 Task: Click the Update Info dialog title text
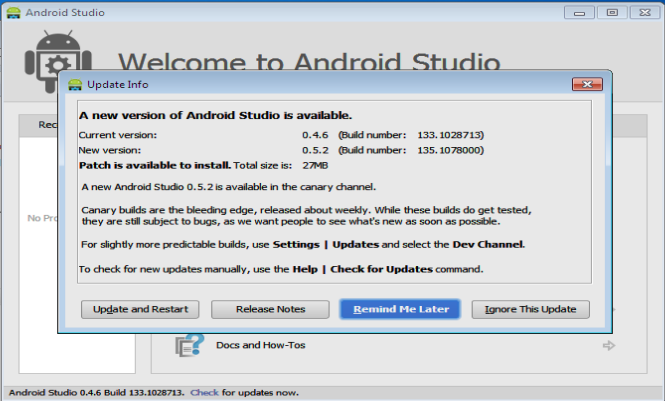117,84
